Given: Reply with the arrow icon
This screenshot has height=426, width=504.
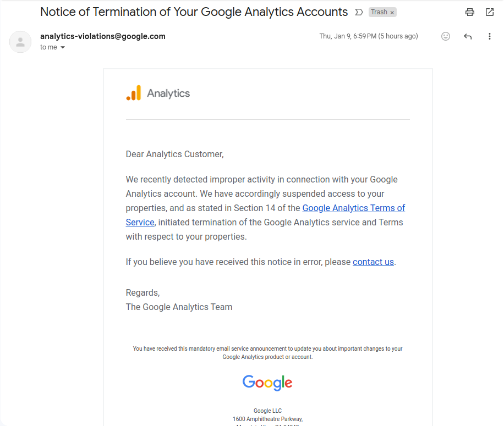Looking at the screenshot, I should (468, 36).
